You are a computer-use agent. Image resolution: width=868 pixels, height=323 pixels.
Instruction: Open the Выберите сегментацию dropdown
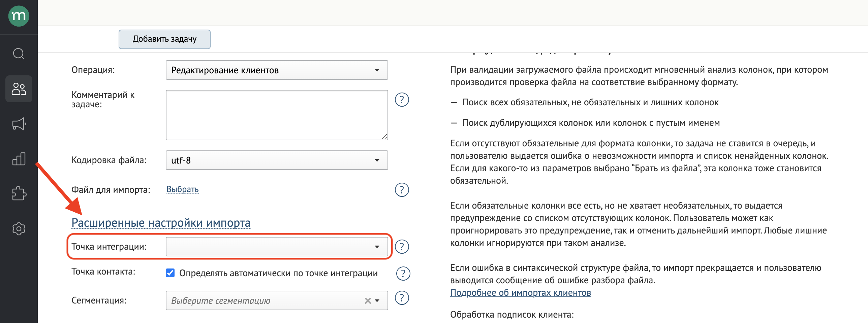coord(277,300)
